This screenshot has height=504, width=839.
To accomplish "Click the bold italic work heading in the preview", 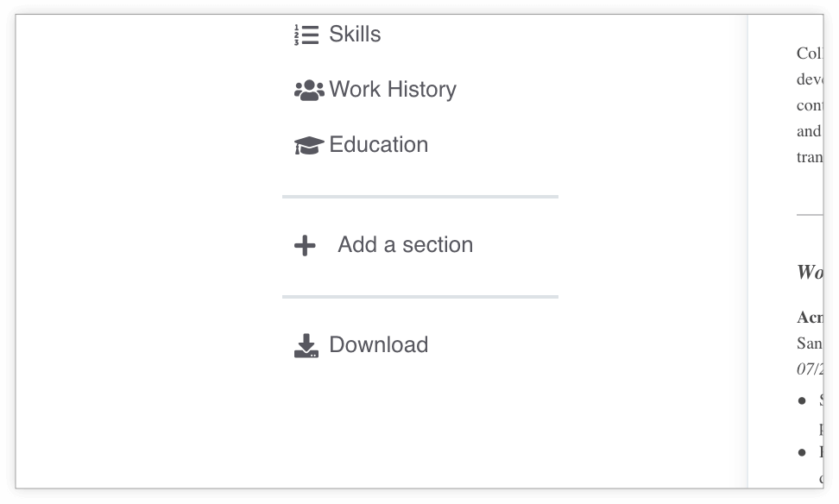I will point(810,272).
